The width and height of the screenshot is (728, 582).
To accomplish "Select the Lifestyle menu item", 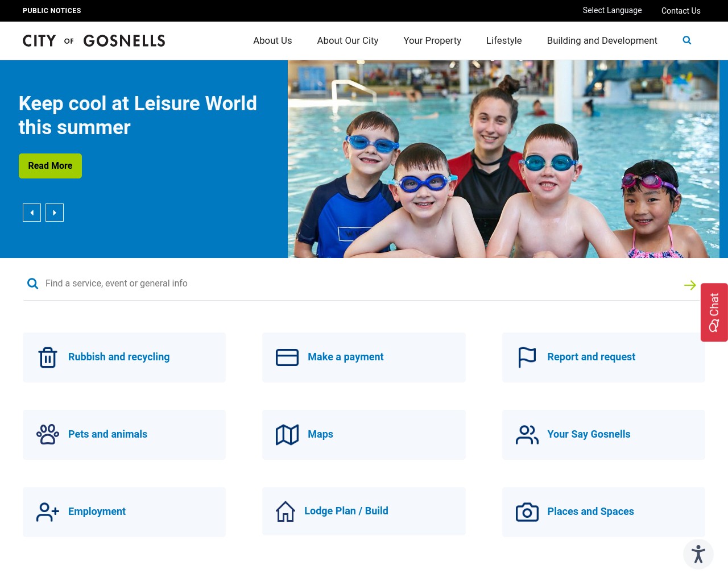I will point(504,40).
